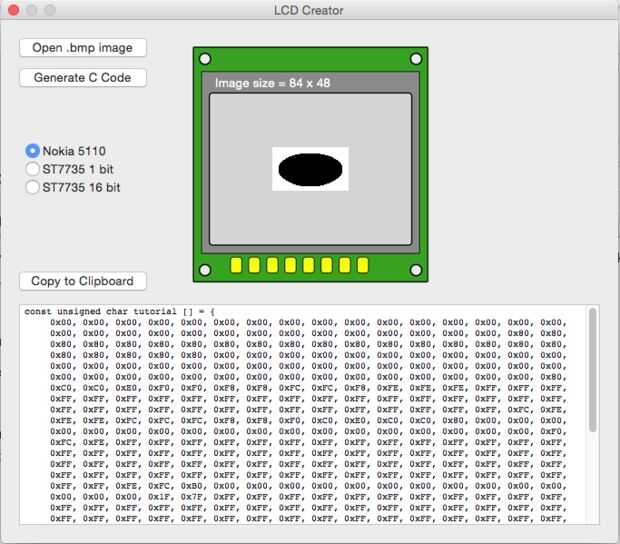Click the black ellipse image preview

[x=310, y=169]
